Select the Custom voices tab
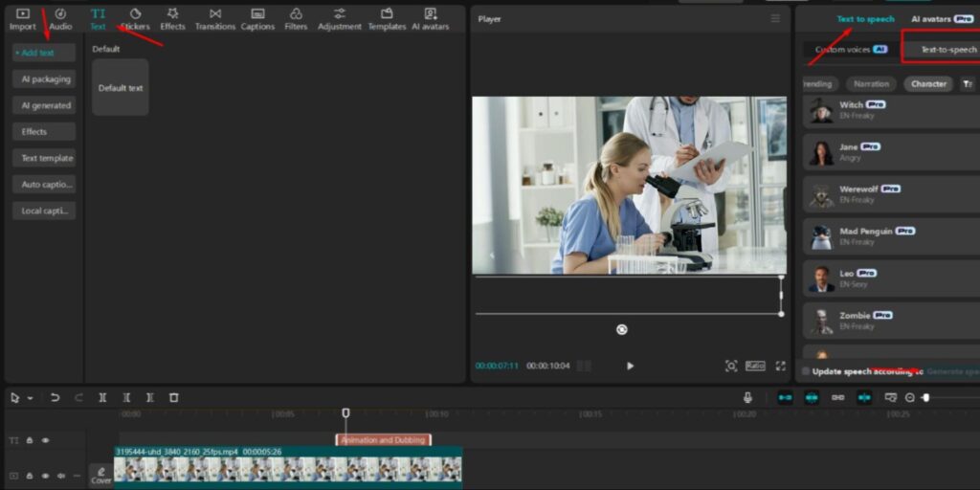980x490 pixels. coord(851,50)
